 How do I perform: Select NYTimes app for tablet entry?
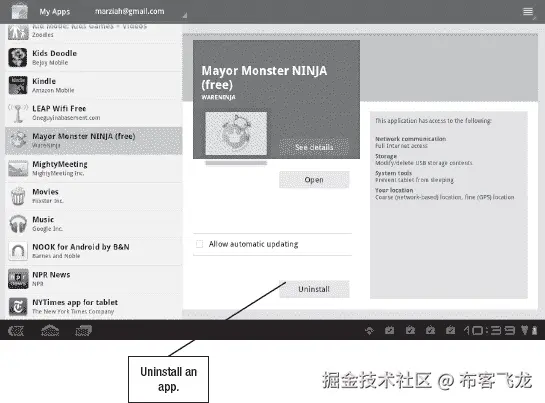click(93, 307)
